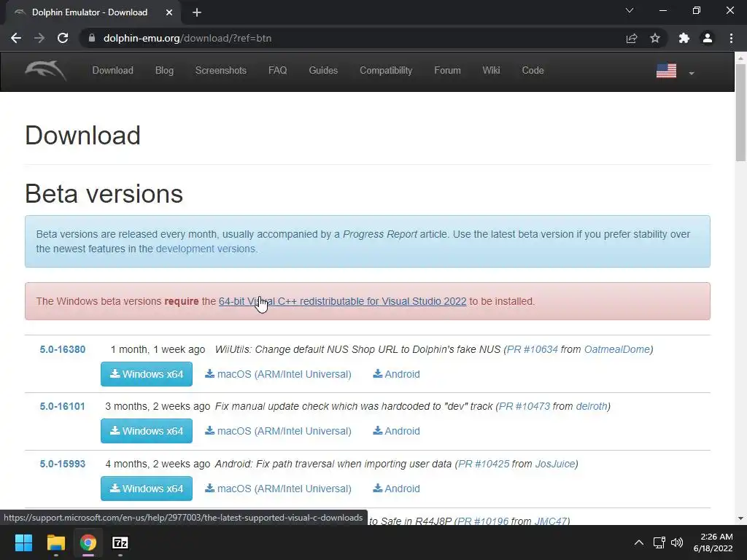Open version 5.0-16101 link
Viewport: 747px width, 560px height.
pyautogui.click(x=63, y=407)
